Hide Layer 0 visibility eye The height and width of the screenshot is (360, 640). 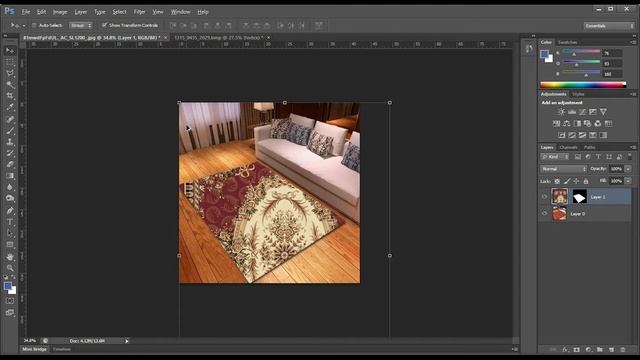(544, 213)
